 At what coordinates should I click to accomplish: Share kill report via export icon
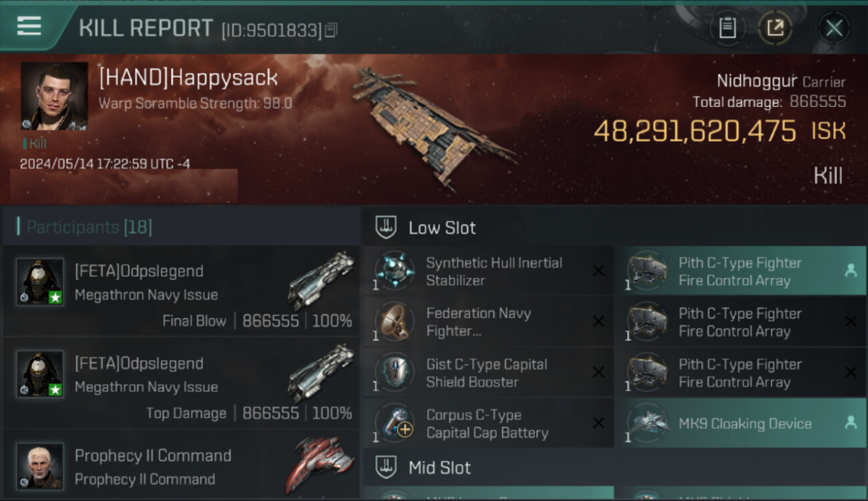775,28
